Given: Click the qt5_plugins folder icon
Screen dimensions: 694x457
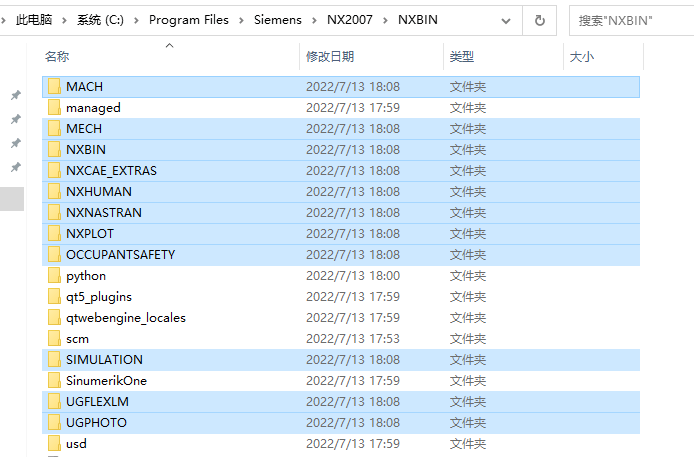Looking at the screenshot, I should point(54,297).
